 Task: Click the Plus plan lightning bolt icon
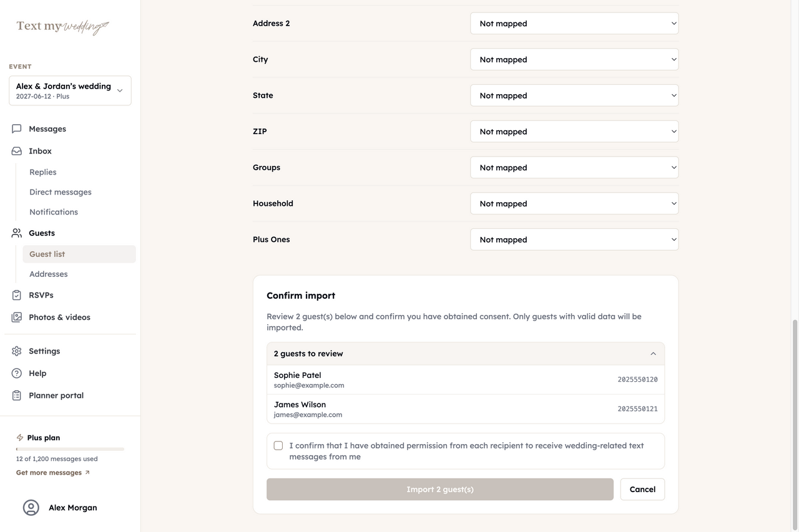point(20,438)
